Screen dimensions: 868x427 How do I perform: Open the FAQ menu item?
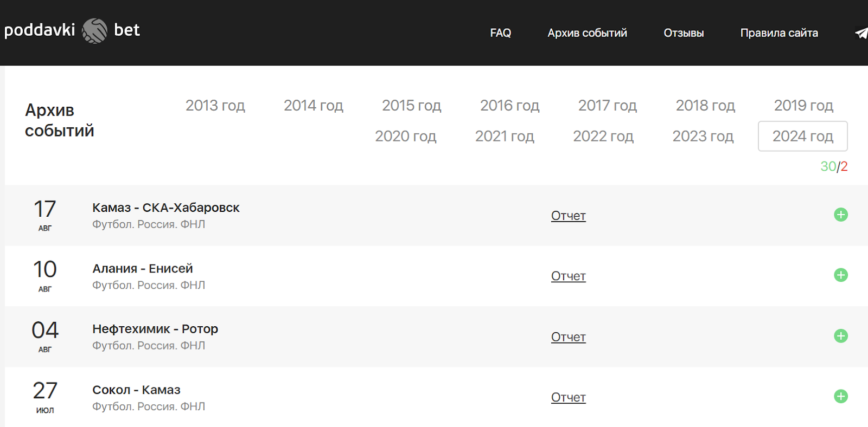pos(500,33)
